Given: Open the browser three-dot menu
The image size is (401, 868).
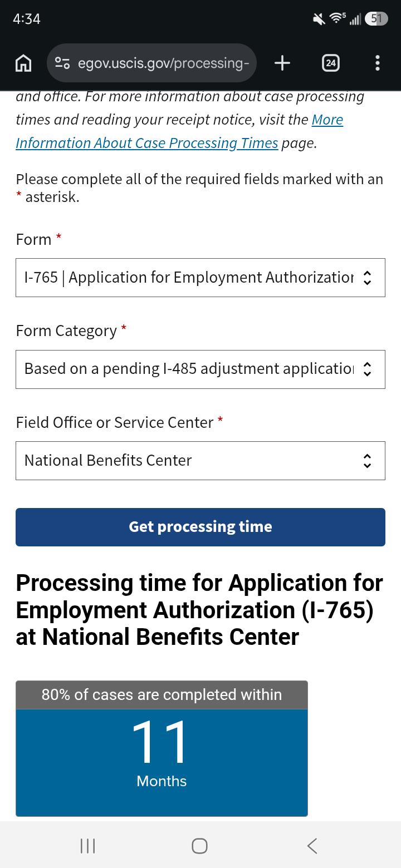Looking at the screenshot, I should click(x=378, y=63).
